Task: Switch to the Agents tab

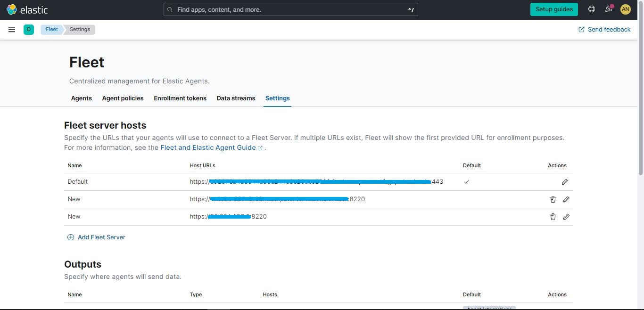Action: 82,98
